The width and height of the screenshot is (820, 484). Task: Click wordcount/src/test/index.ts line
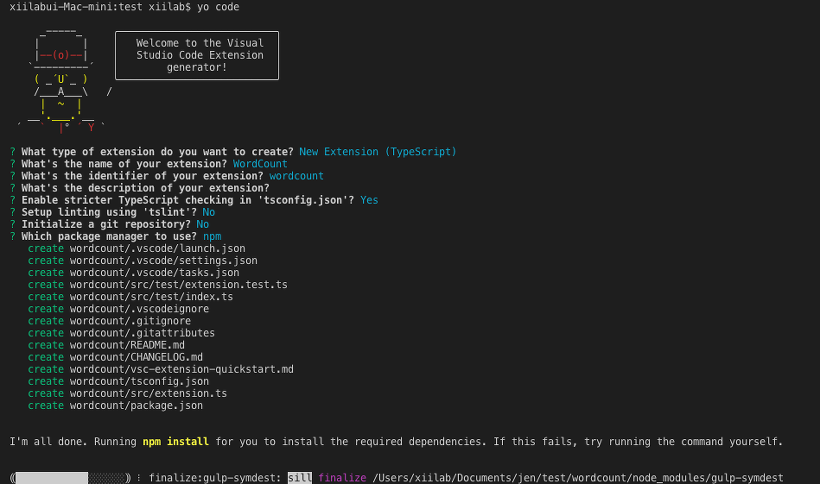coord(130,296)
